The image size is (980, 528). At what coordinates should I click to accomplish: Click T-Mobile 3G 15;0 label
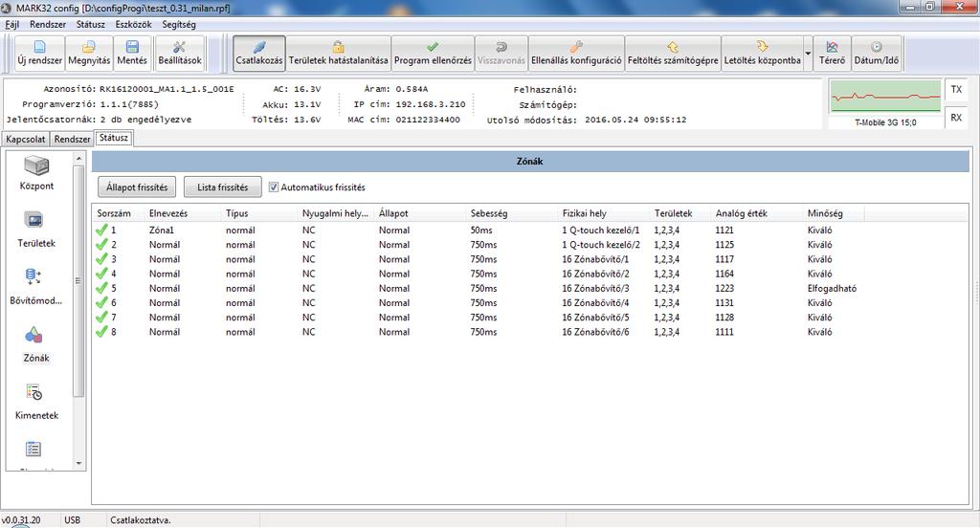[885, 122]
